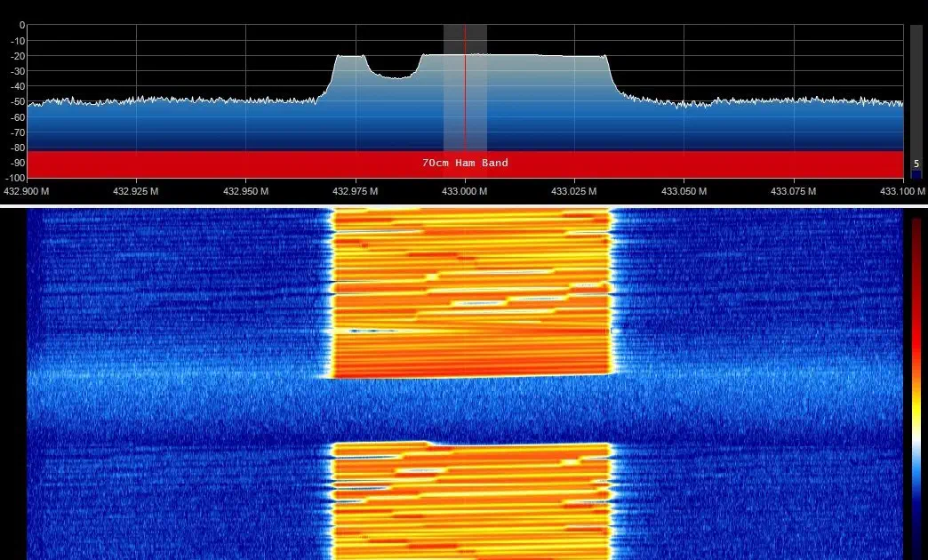Click the 433.025 M frequency label
This screenshot has height=560, width=928.
tap(574, 191)
